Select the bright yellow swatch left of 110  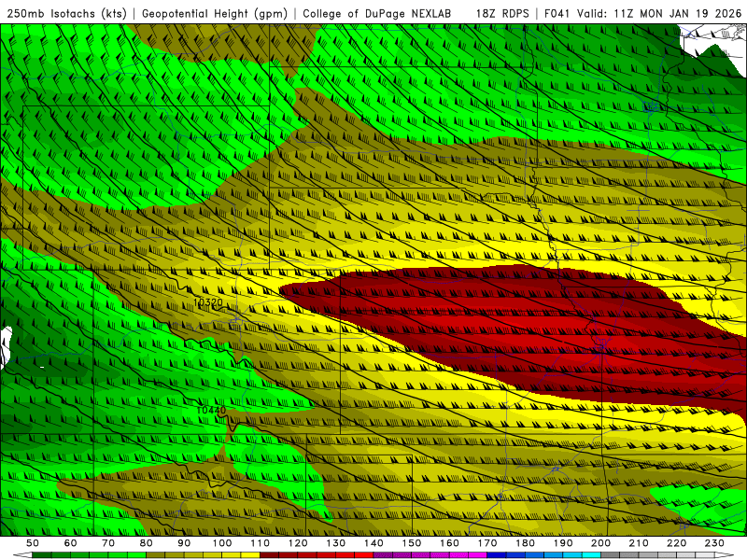click(250, 555)
